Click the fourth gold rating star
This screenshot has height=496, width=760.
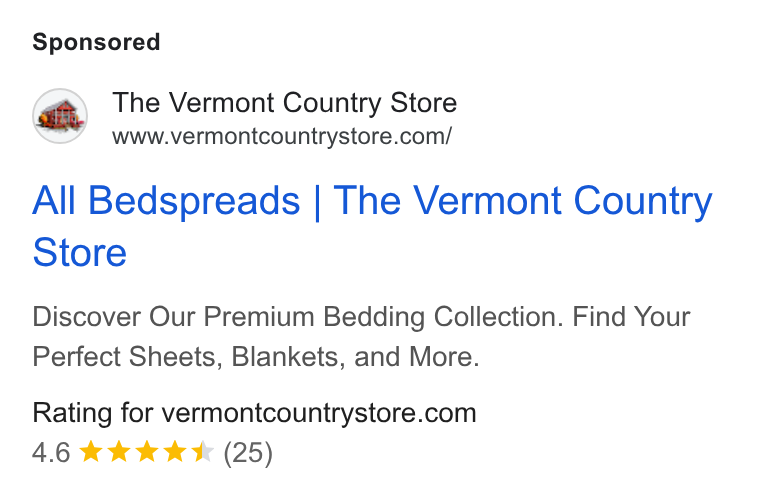click(174, 452)
